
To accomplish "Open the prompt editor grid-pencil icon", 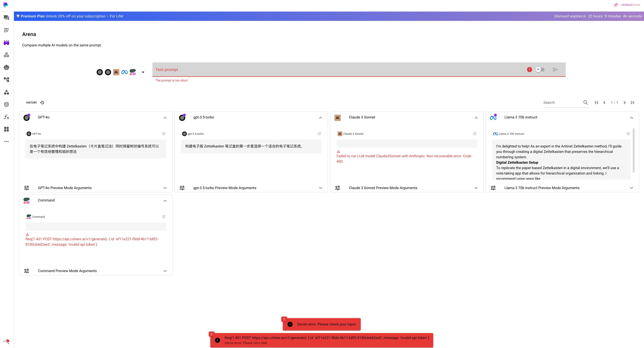I will click(x=6, y=30).
